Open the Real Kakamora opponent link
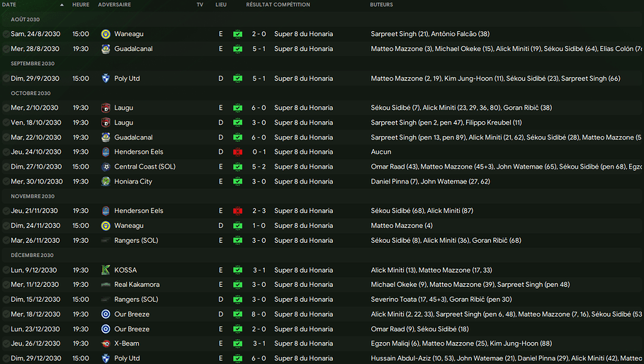644x364 pixels. pyautogui.click(x=137, y=285)
